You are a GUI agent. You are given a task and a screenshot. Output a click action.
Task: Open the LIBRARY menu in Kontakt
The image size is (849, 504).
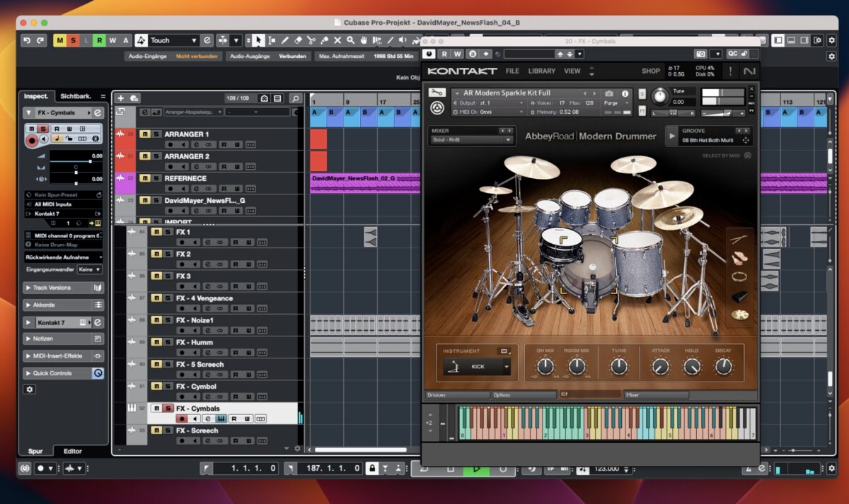point(542,71)
